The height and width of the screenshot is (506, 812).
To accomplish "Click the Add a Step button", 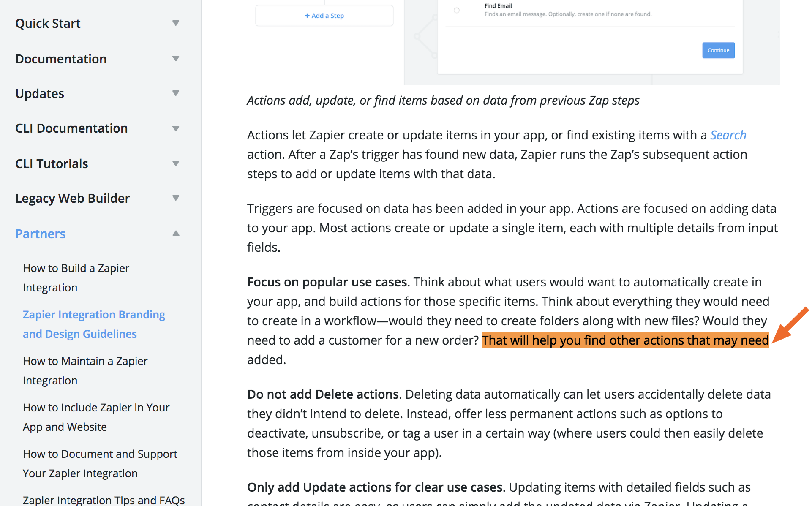I will pos(324,16).
